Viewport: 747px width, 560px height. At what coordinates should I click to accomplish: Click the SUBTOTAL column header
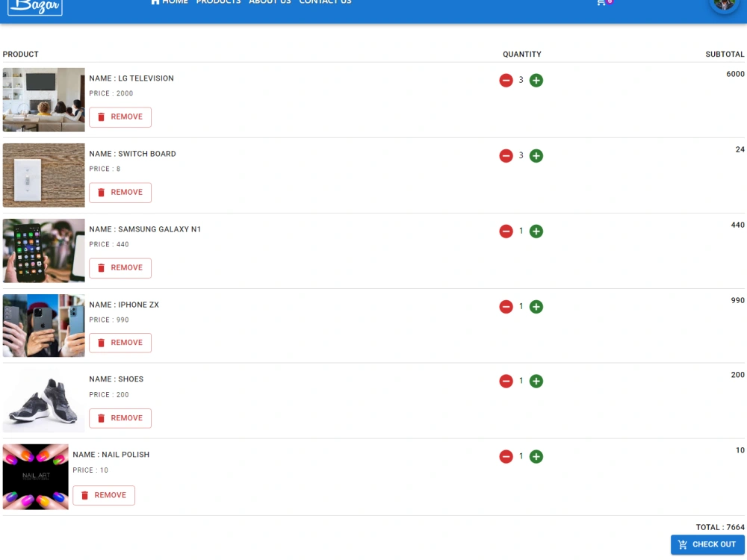click(x=725, y=55)
